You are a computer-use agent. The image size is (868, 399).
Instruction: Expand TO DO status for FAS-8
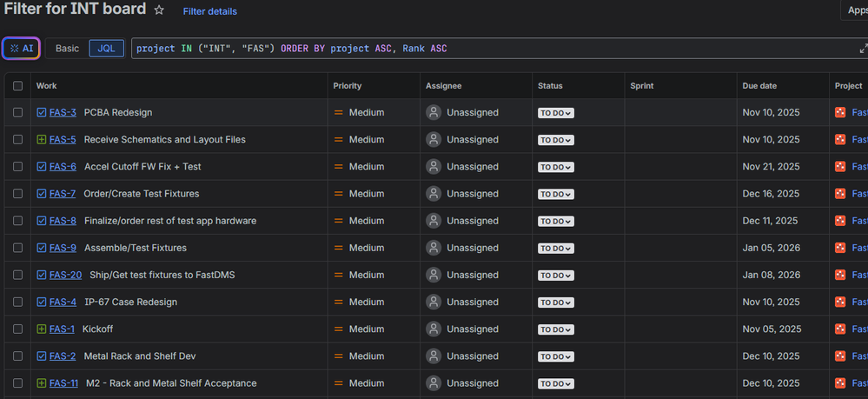pyautogui.click(x=556, y=222)
